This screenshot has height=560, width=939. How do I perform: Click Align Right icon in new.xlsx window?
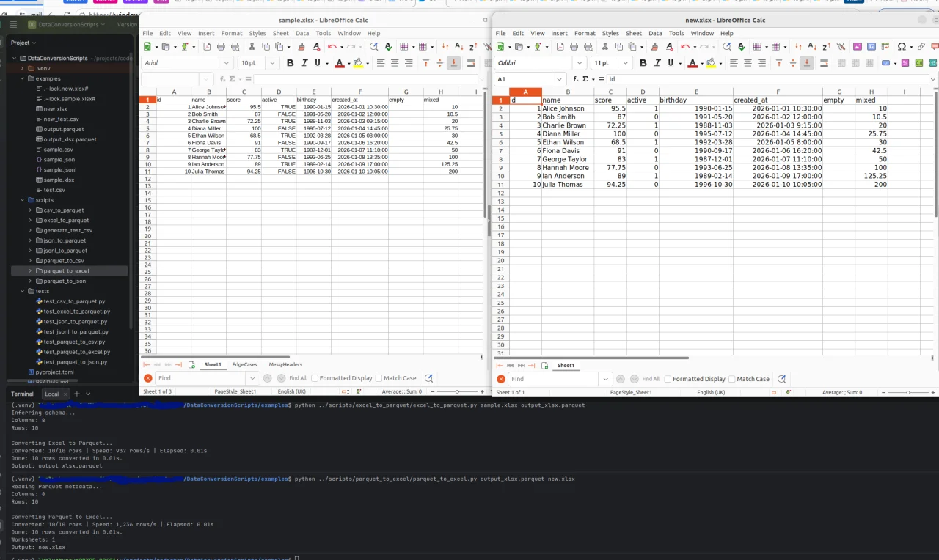coord(761,63)
